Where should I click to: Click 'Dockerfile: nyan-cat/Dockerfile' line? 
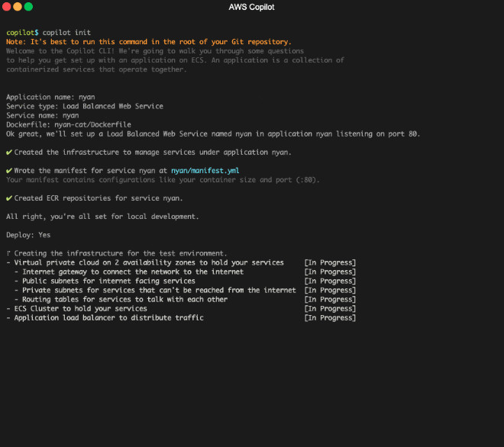69,124
